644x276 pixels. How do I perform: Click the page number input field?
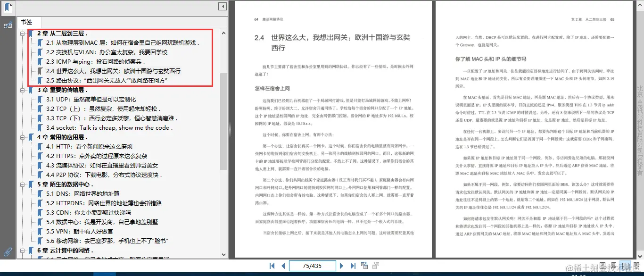tap(312, 266)
